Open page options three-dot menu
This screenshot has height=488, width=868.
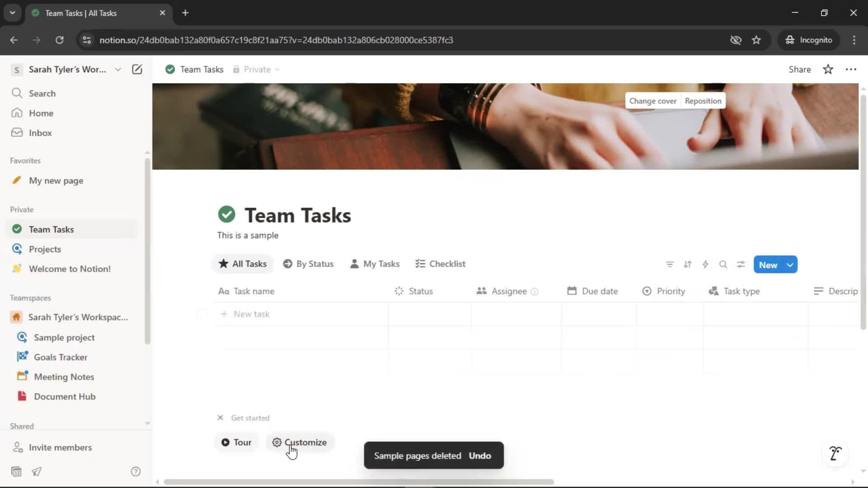[851, 69]
